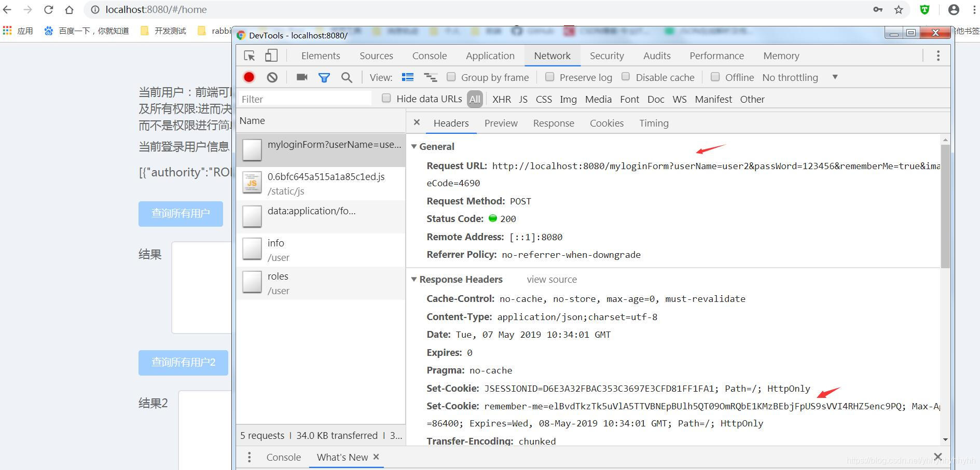
Task: Bookmark this page with star icon
Action: [x=899, y=9]
